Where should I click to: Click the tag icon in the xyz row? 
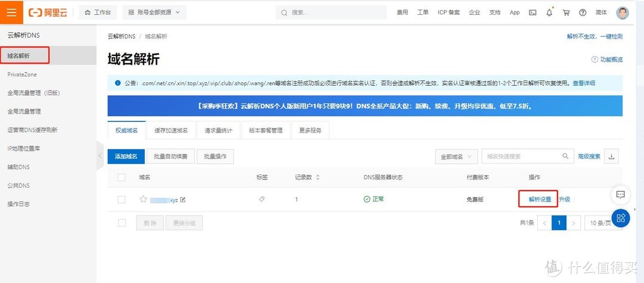click(262, 200)
